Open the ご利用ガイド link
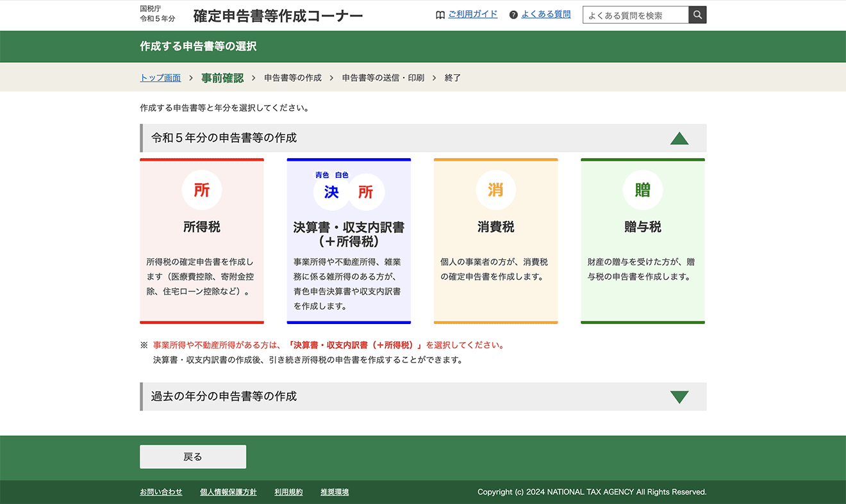846x504 pixels. coord(473,14)
